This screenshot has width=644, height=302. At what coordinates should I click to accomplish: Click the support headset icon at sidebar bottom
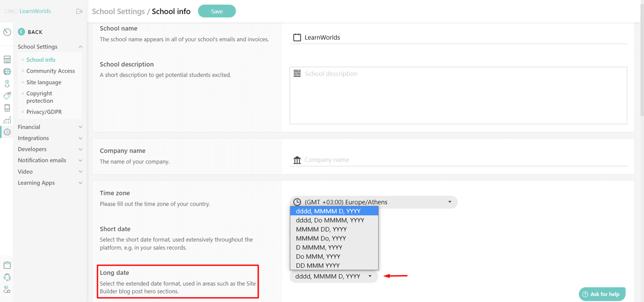7,277
